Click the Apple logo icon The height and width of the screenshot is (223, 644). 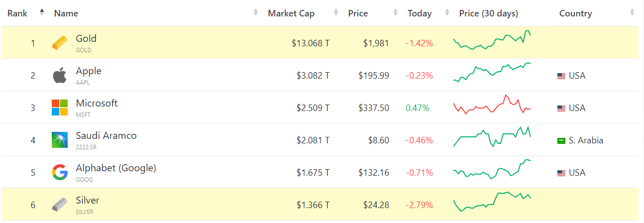(x=59, y=76)
